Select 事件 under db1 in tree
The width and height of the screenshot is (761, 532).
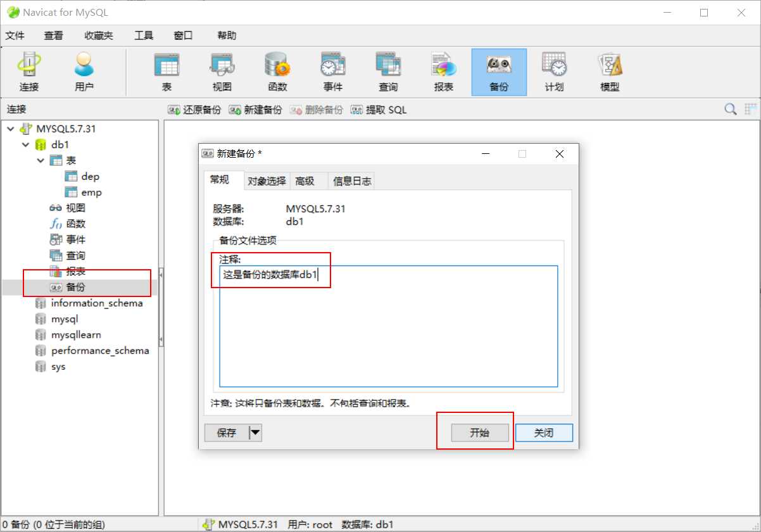click(x=67, y=239)
